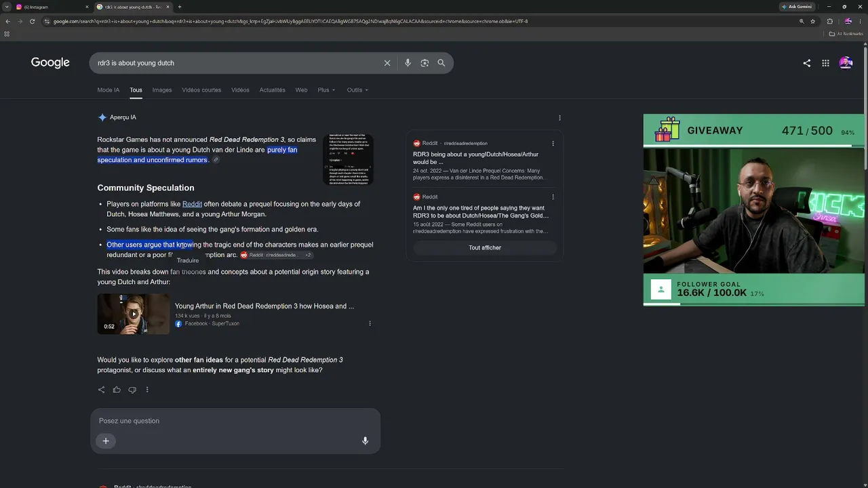Close the Instagram browser tab
The height and width of the screenshot is (488, 868).
[87, 7]
